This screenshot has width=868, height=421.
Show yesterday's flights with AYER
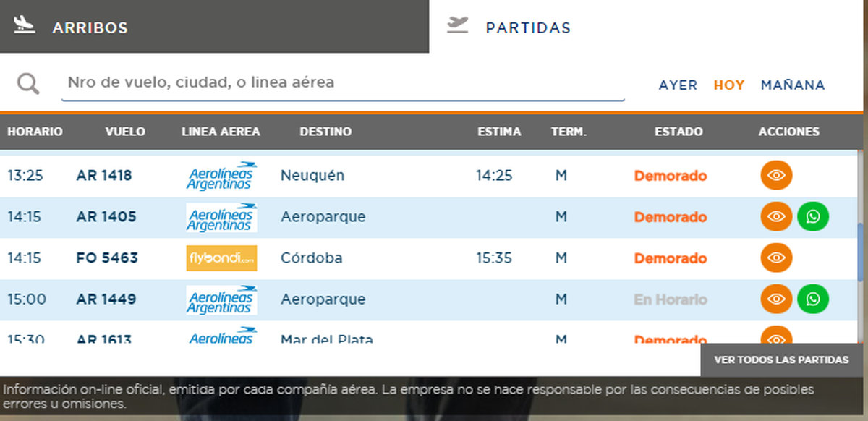(678, 85)
